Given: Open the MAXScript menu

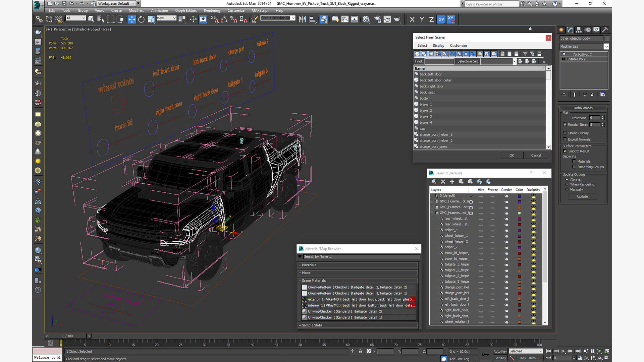Looking at the screenshot, I should tap(260, 10).
